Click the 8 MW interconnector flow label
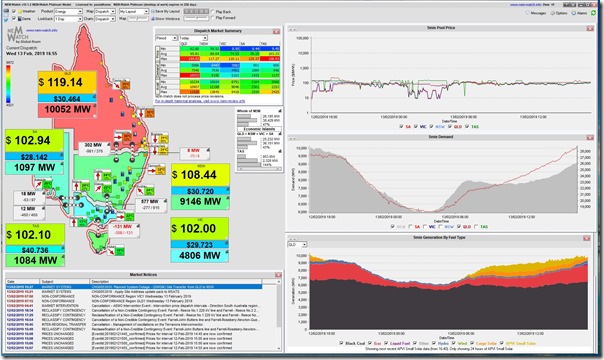 tap(195, 153)
